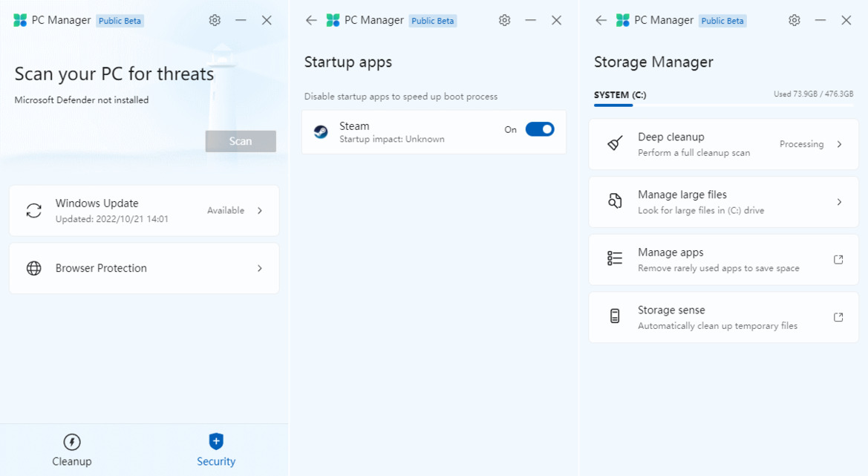This screenshot has height=476, width=868.
Task: Click Public Beta badge in Security window
Action: click(x=120, y=21)
